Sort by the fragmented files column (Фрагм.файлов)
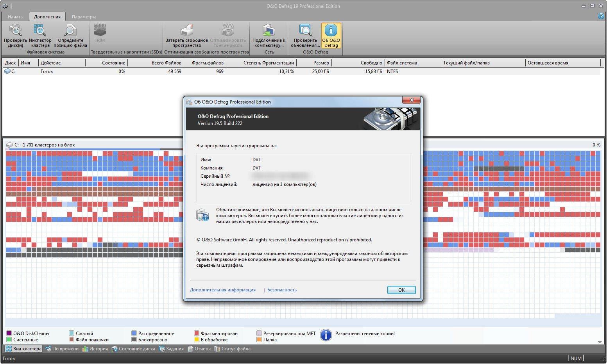The width and height of the screenshot is (607, 364). pos(205,63)
